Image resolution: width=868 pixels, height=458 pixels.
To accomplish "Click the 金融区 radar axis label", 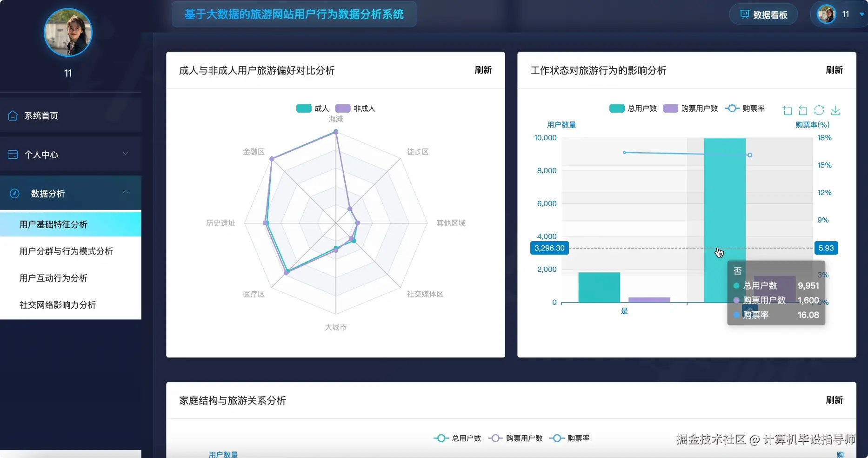I will click(x=254, y=152).
